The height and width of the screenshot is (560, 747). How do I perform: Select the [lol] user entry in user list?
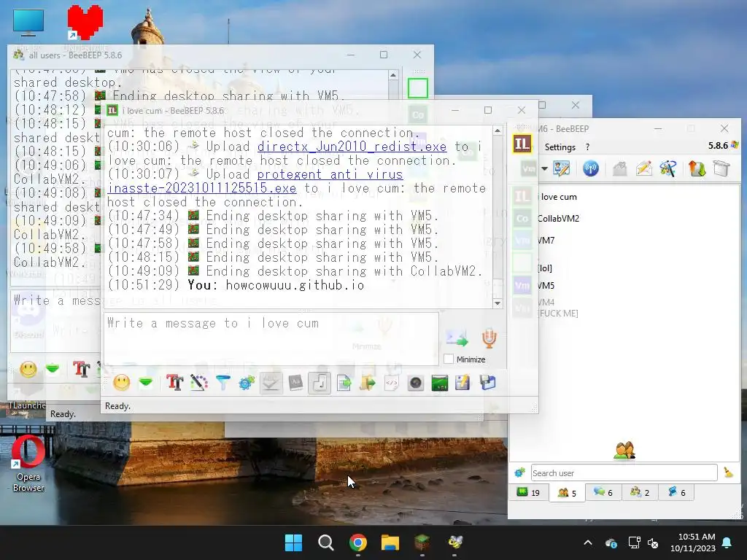point(625,263)
